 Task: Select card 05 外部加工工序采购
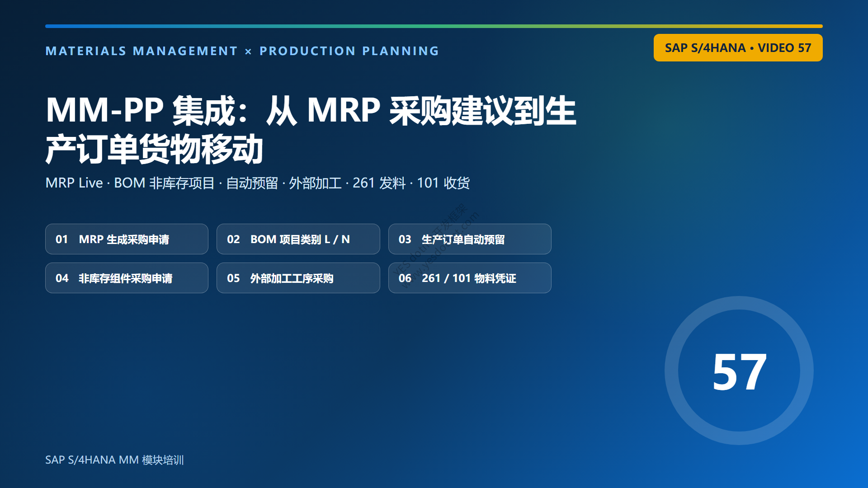click(x=298, y=278)
